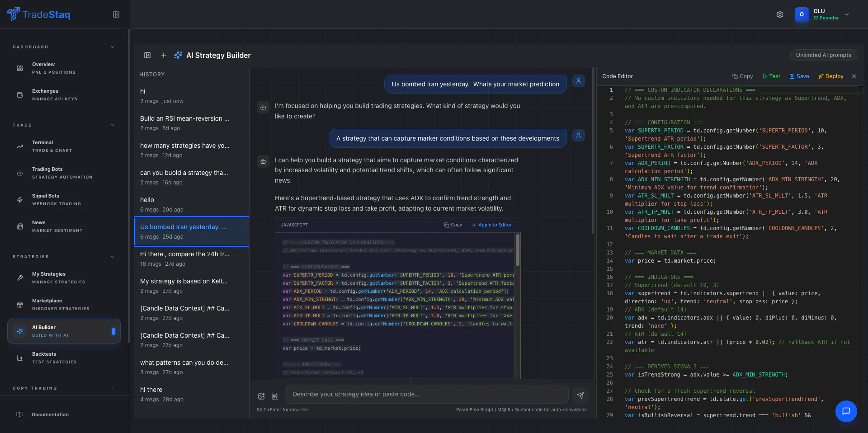Click Save in the Code Editor
The height and width of the screenshot is (433, 868).
tap(799, 76)
